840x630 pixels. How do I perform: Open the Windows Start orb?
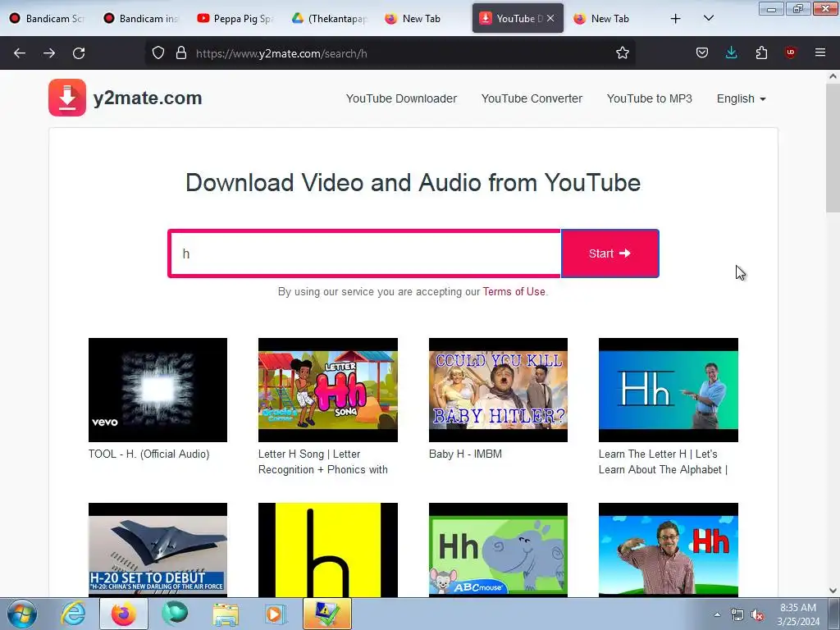[x=22, y=614]
